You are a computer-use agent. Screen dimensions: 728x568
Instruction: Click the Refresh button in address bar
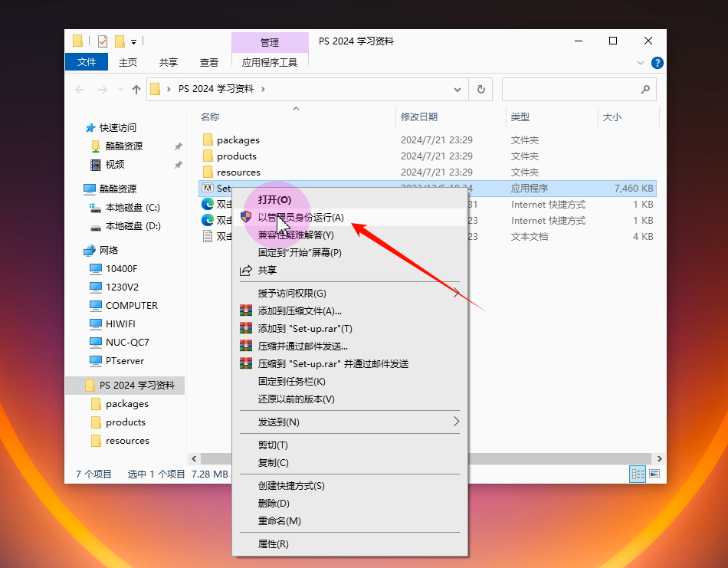coord(480,89)
